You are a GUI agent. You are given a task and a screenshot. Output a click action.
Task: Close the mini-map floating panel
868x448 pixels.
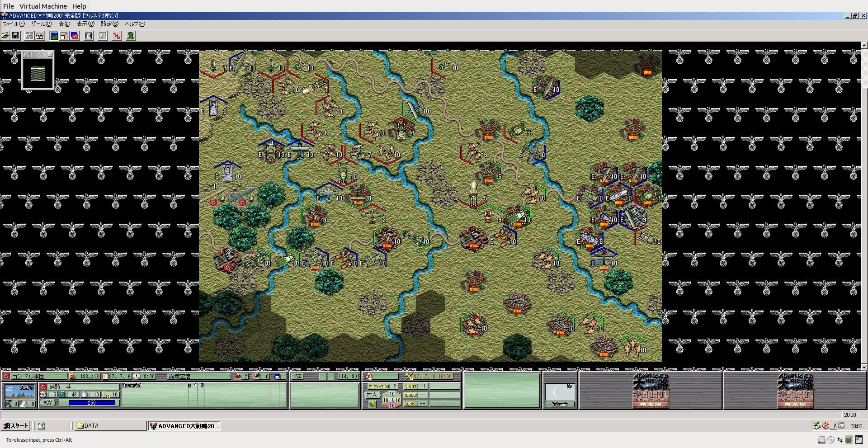(50, 55)
